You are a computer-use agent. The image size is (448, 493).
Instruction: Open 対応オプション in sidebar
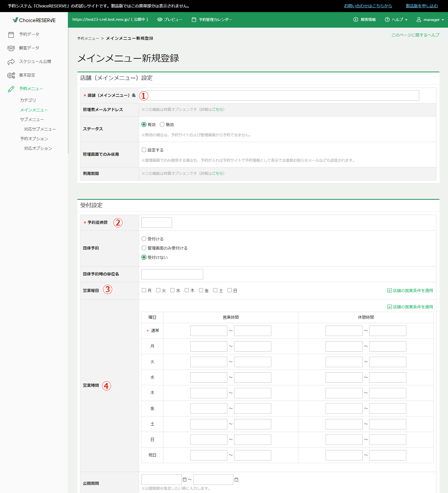tap(38, 148)
